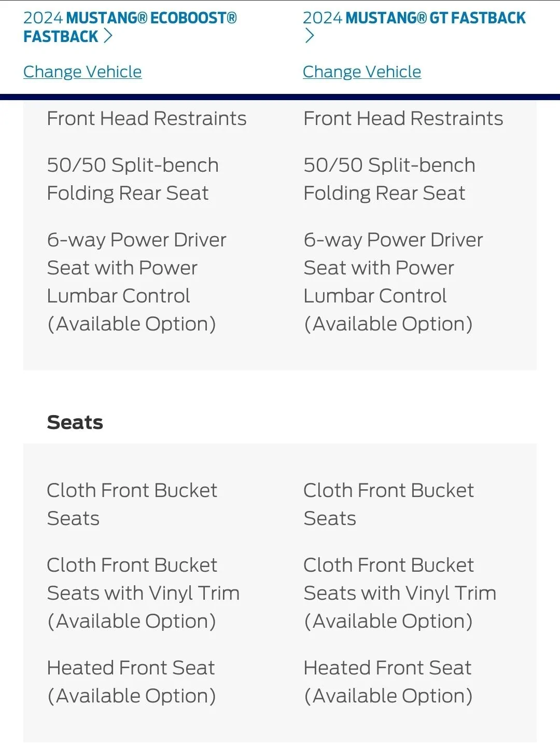Click Change Vehicle under Ecoboost Fastback
The width and height of the screenshot is (560, 745).
[x=82, y=72]
